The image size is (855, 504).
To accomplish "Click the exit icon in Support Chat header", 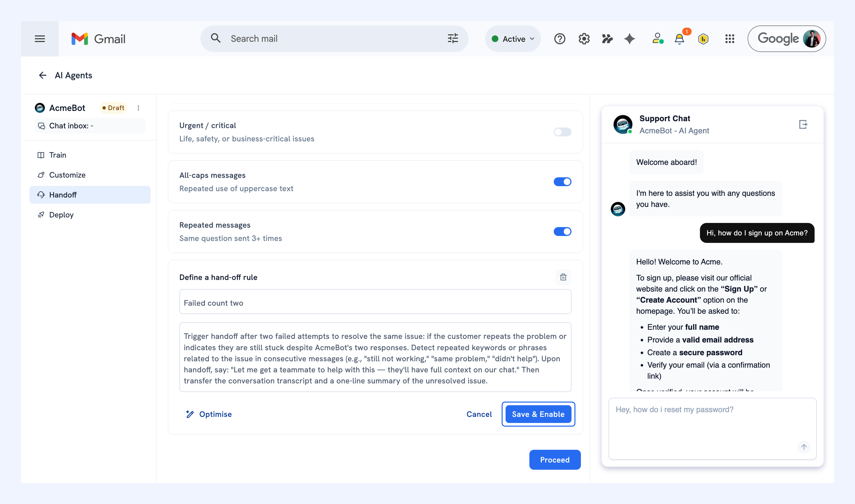I will coord(803,124).
